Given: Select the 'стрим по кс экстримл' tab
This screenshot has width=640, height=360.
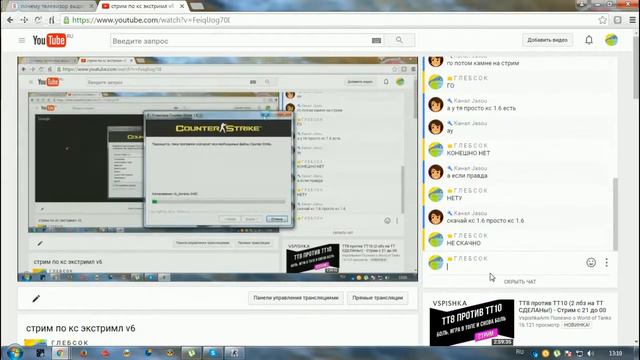Looking at the screenshot, I should 141,6.
